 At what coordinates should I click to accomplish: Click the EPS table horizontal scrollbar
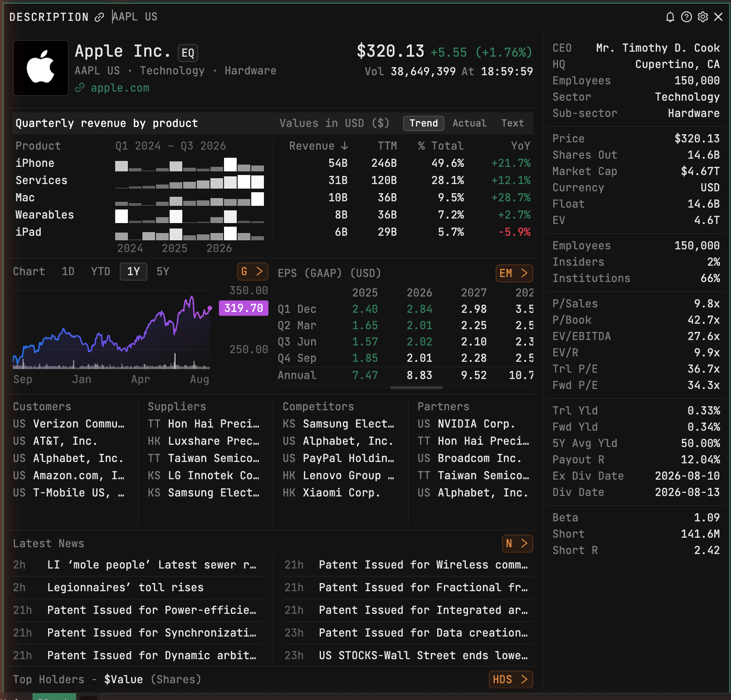(416, 388)
